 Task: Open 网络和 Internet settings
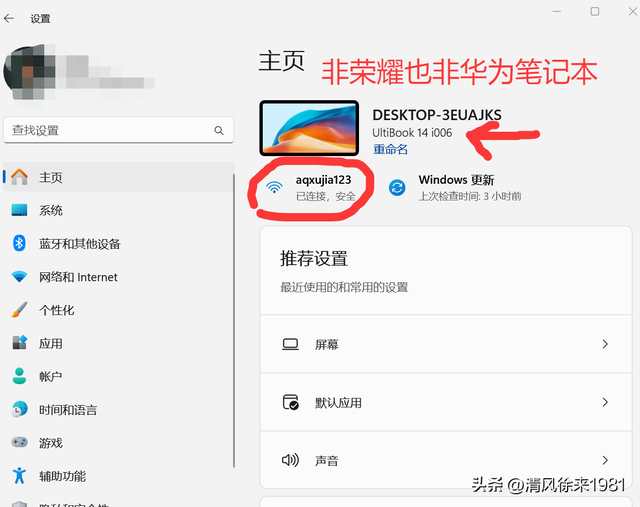point(118,277)
